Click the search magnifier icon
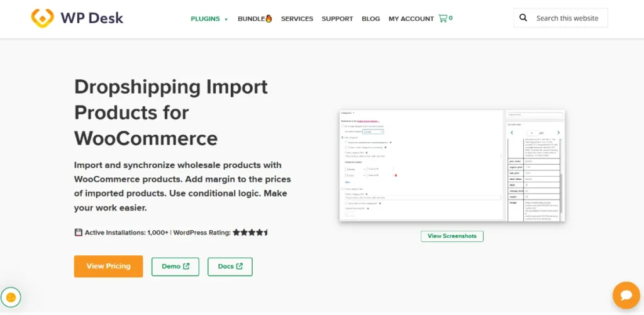This screenshot has width=644, height=315. coord(523,18)
